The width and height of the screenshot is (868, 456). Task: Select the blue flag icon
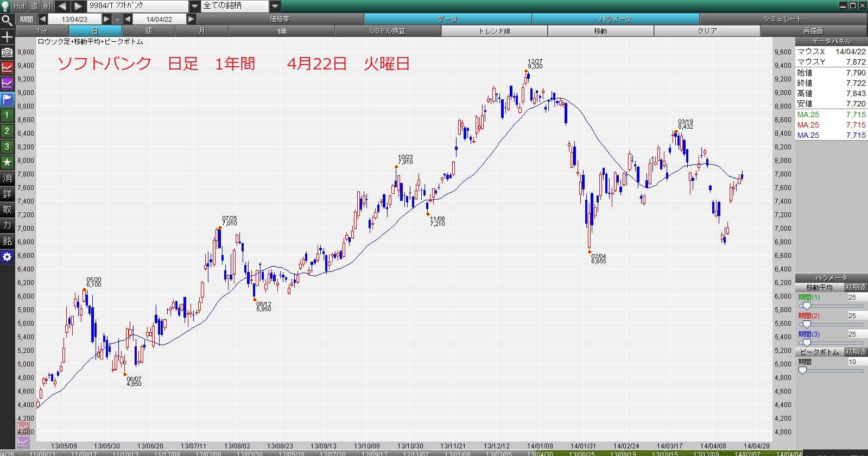[x=7, y=99]
